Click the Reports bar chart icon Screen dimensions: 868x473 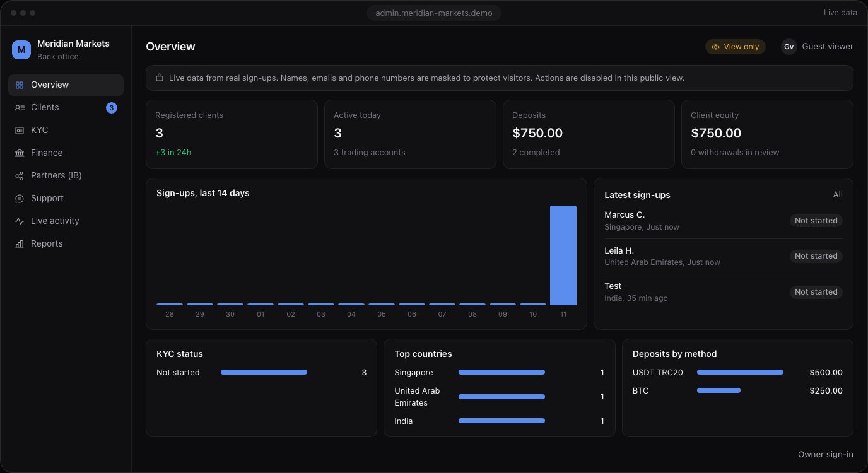tap(20, 244)
